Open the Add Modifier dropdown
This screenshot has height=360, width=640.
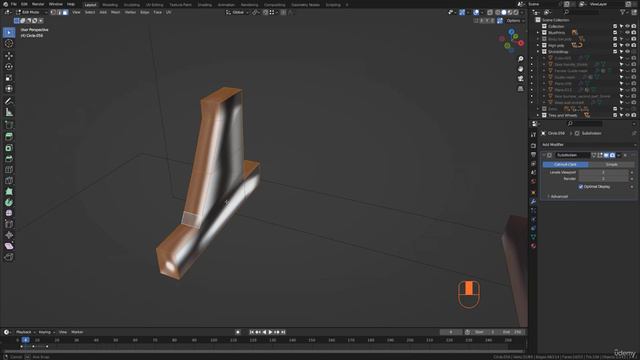(588, 144)
